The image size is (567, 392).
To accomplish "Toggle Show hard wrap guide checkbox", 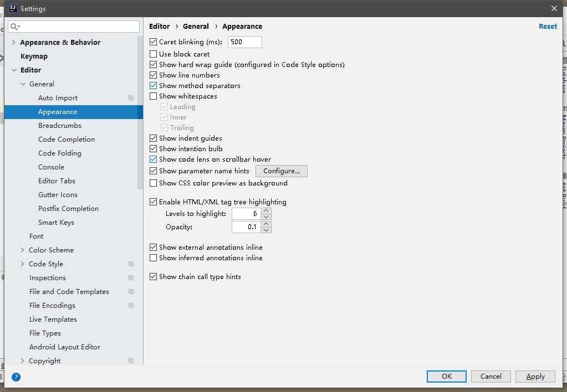I will [x=154, y=65].
